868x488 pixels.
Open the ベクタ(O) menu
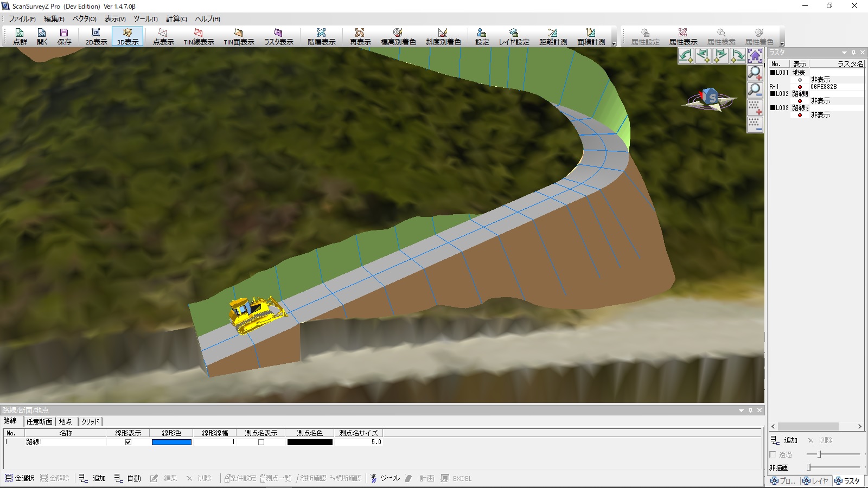point(84,18)
